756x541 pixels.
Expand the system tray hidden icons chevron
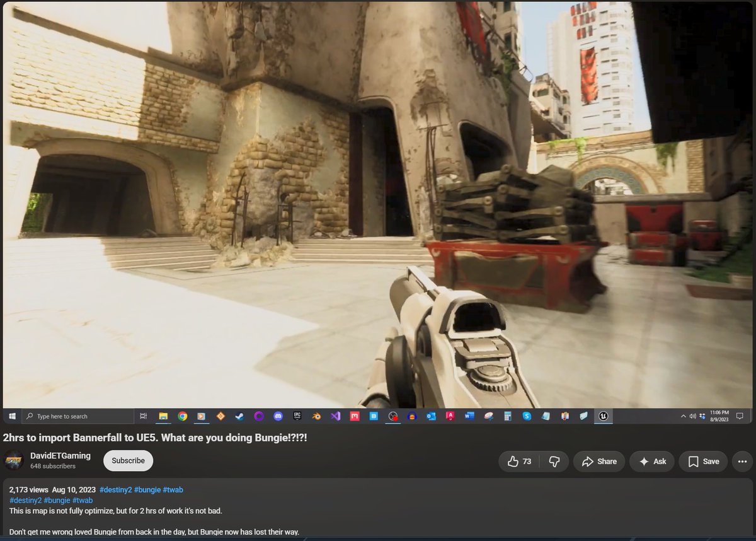coord(684,416)
